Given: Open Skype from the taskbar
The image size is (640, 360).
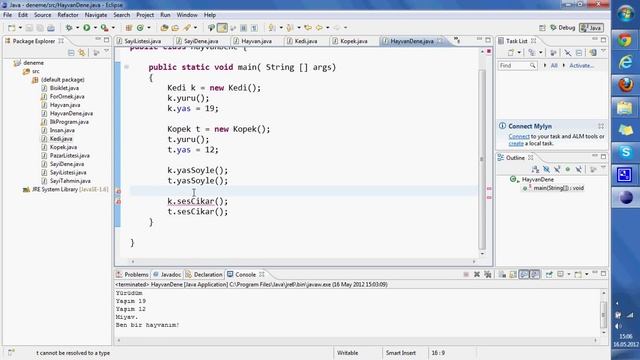Looking at the screenshot, I should coord(625,152).
